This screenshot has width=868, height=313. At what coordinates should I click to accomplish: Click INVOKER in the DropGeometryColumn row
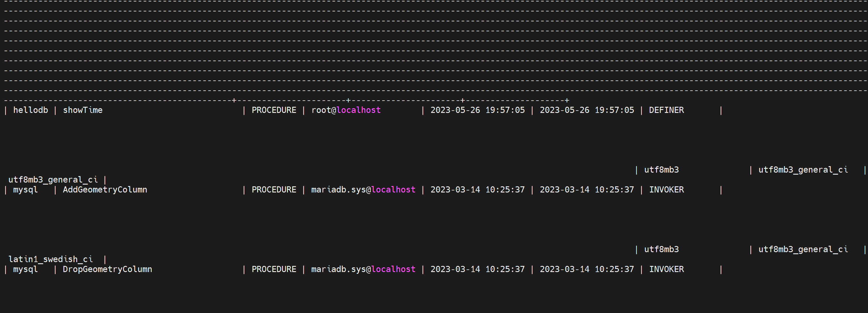[x=666, y=269]
